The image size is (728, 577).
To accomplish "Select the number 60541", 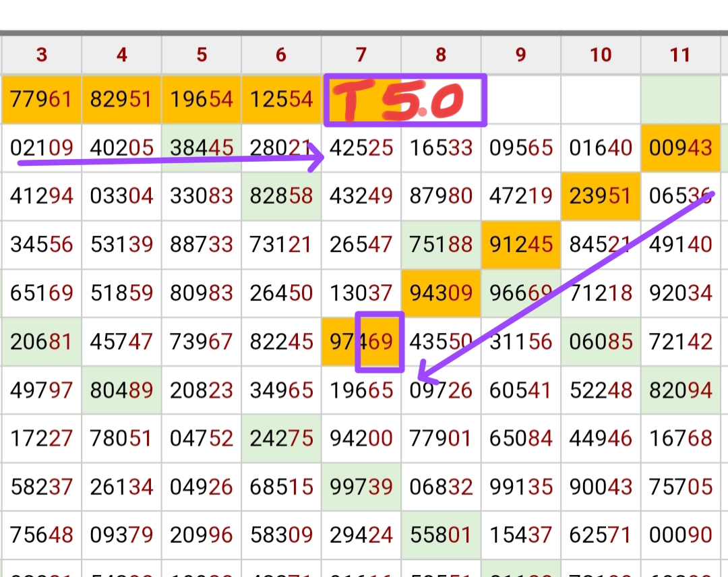I will (x=521, y=390).
